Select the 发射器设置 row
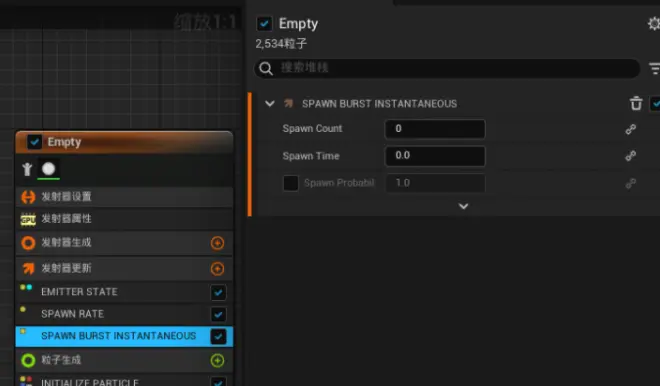The width and height of the screenshot is (660, 386). point(124,197)
